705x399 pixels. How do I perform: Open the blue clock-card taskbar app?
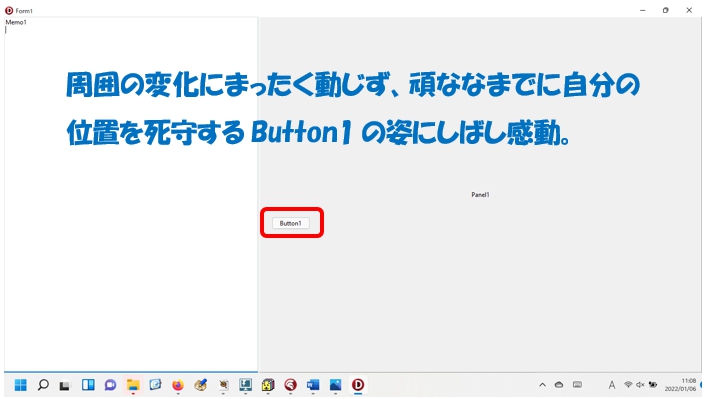[x=156, y=385]
